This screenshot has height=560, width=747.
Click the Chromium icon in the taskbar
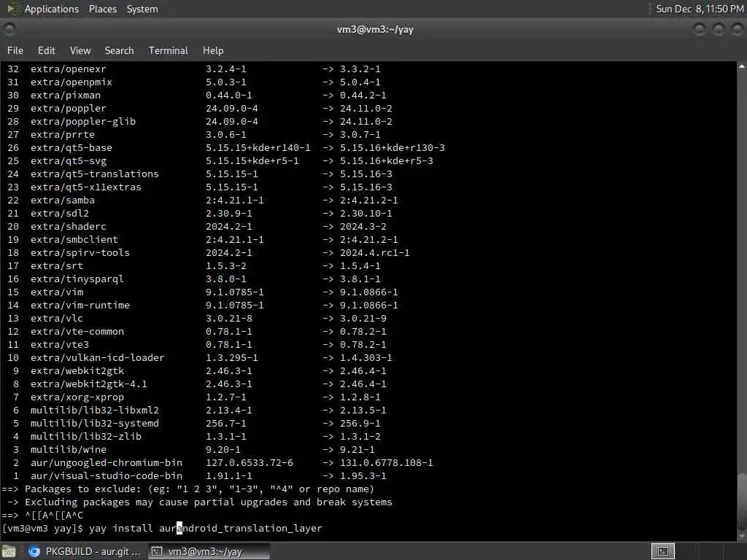point(34,551)
